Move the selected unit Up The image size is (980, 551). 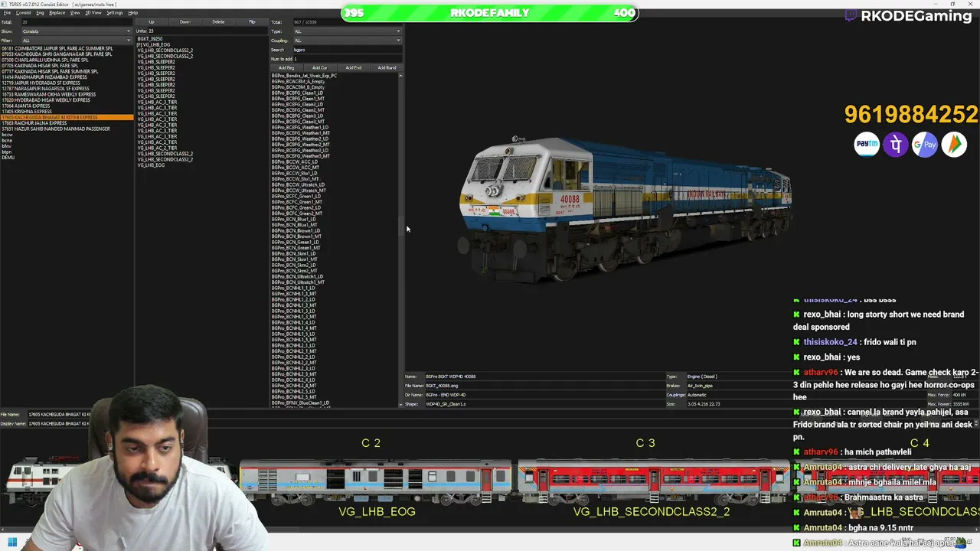coord(152,21)
